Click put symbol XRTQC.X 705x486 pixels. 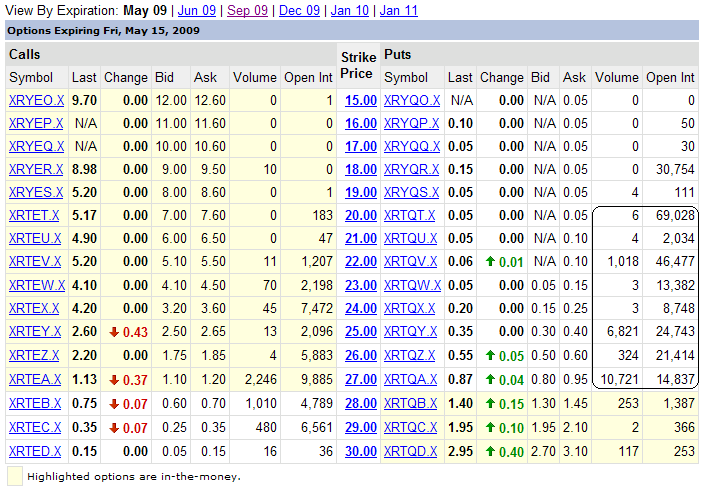tap(410, 427)
